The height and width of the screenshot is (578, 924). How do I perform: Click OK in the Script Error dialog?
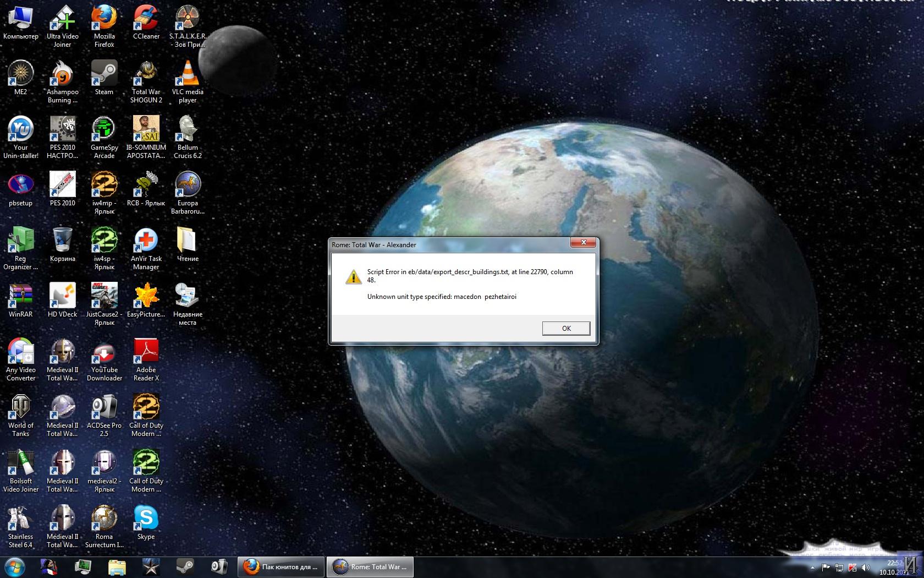(x=566, y=328)
